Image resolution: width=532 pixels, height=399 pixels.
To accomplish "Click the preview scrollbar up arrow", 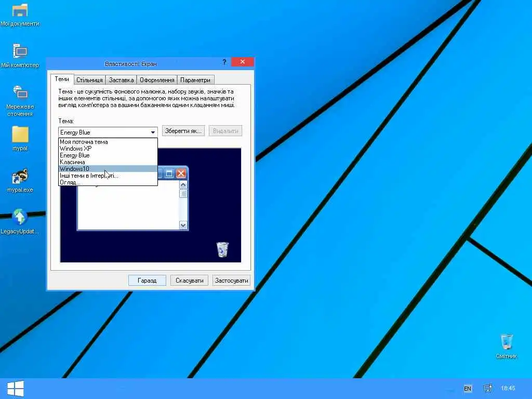I will pyautogui.click(x=183, y=185).
